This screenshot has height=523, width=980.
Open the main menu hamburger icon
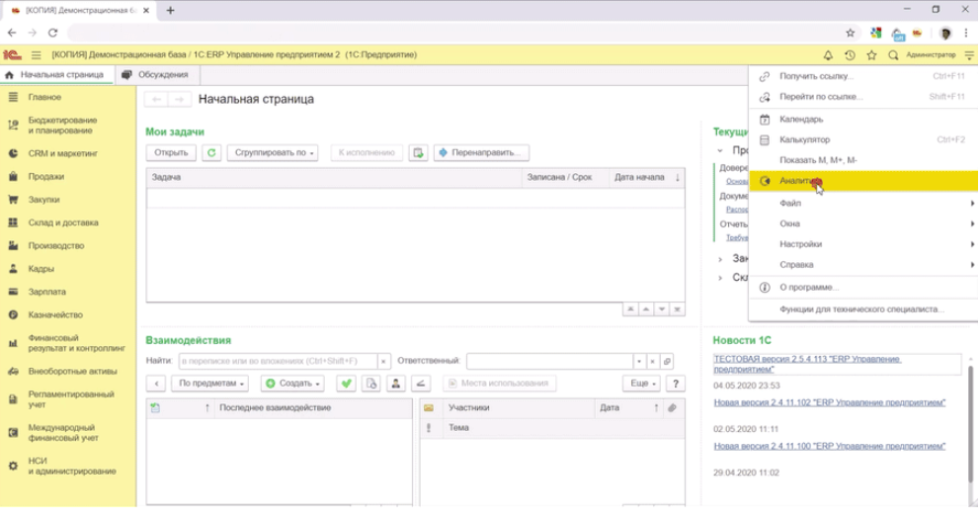(x=37, y=55)
